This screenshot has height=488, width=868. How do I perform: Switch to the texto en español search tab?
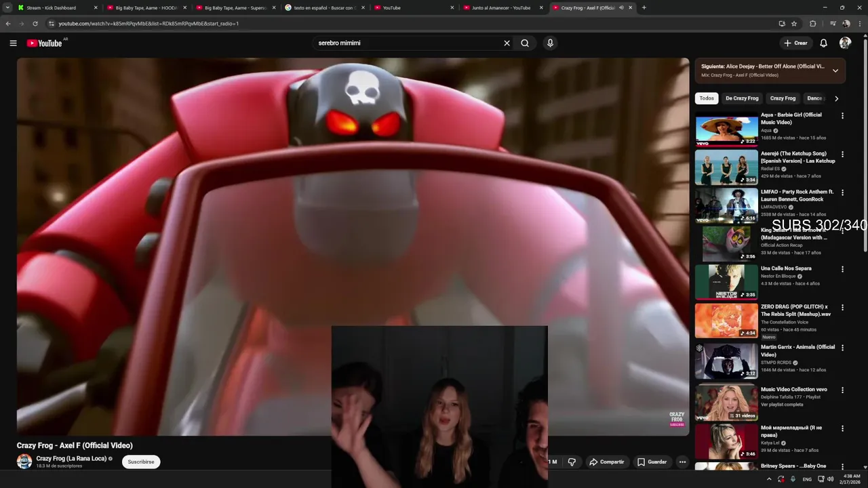324,7
